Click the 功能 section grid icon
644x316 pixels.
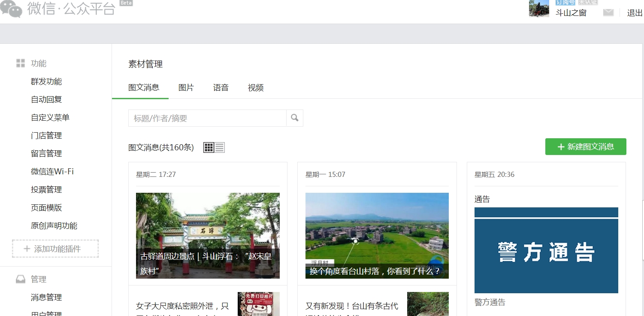(x=21, y=64)
